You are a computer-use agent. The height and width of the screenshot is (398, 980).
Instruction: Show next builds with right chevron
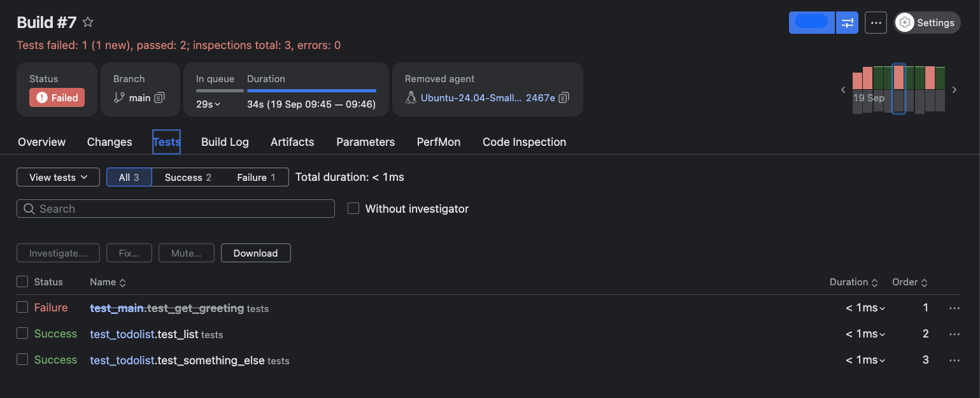(954, 90)
